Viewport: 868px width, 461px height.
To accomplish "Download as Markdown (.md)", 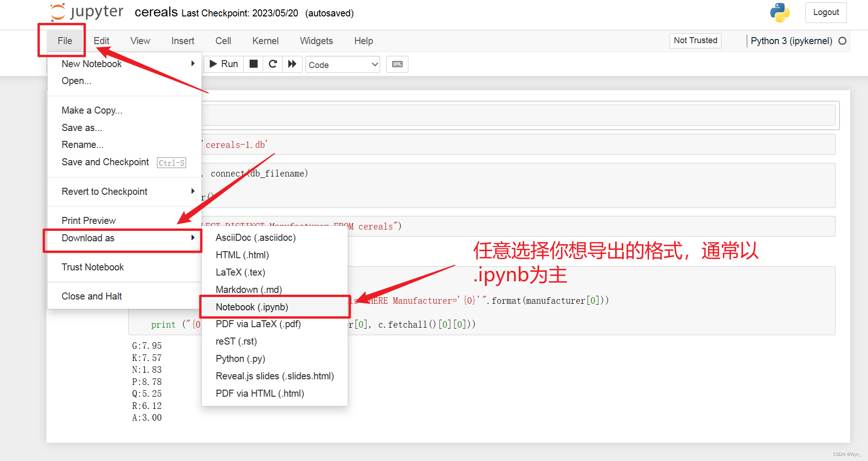I will [274, 290].
